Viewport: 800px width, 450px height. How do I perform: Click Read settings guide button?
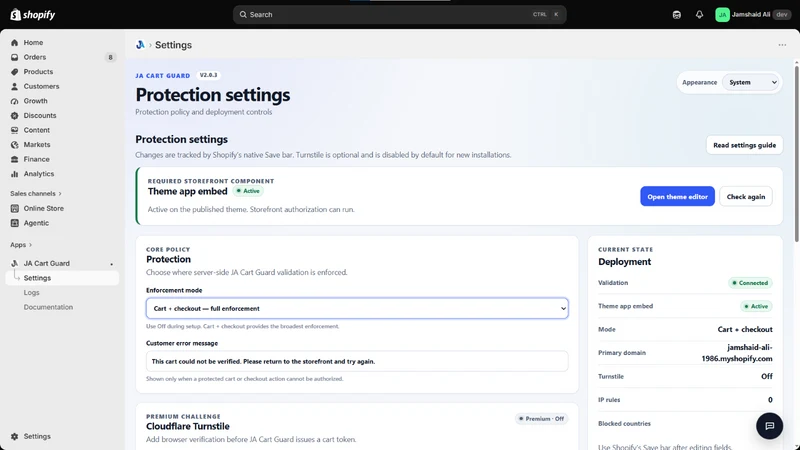pos(744,145)
